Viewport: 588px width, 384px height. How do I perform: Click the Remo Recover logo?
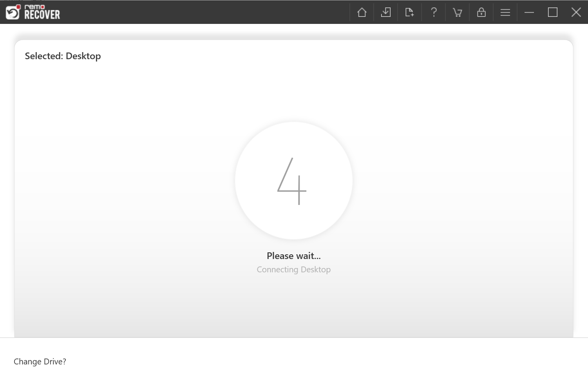coord(33,12)
